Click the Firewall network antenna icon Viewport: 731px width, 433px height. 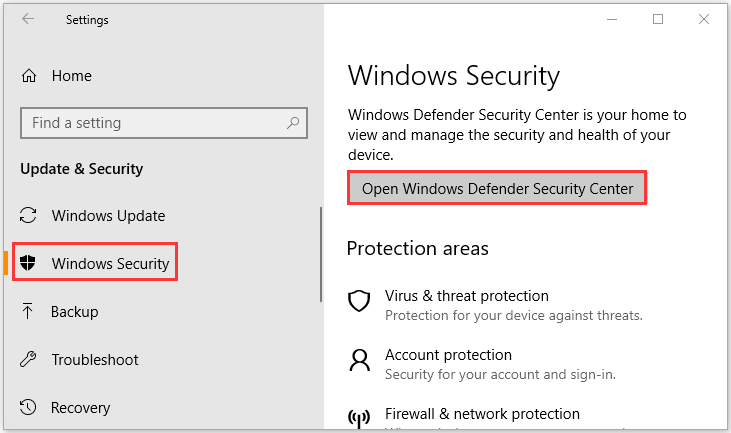point(359,418)
